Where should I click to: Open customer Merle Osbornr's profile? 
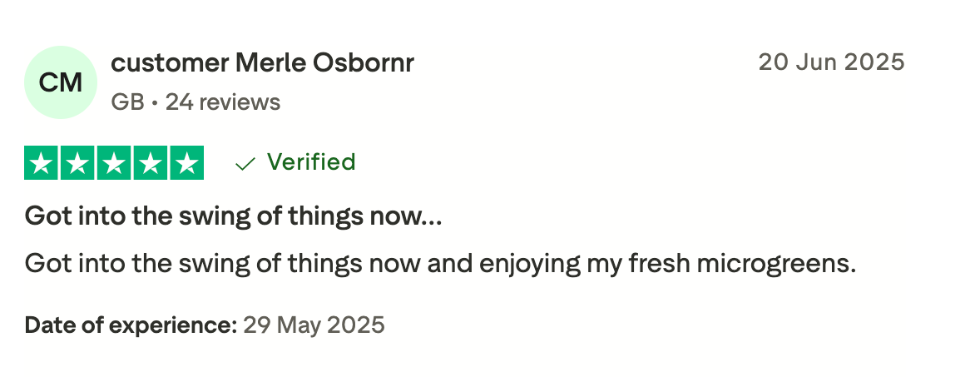point(262,62)
